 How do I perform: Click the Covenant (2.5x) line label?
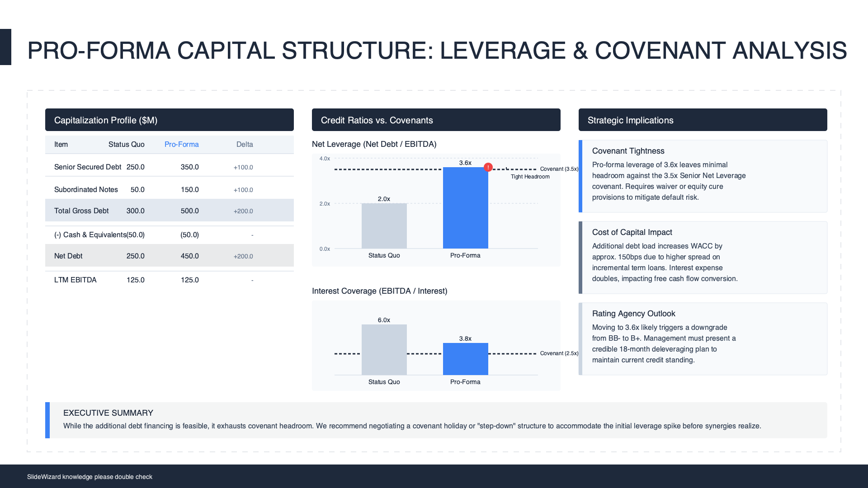[x=559, y=353]
